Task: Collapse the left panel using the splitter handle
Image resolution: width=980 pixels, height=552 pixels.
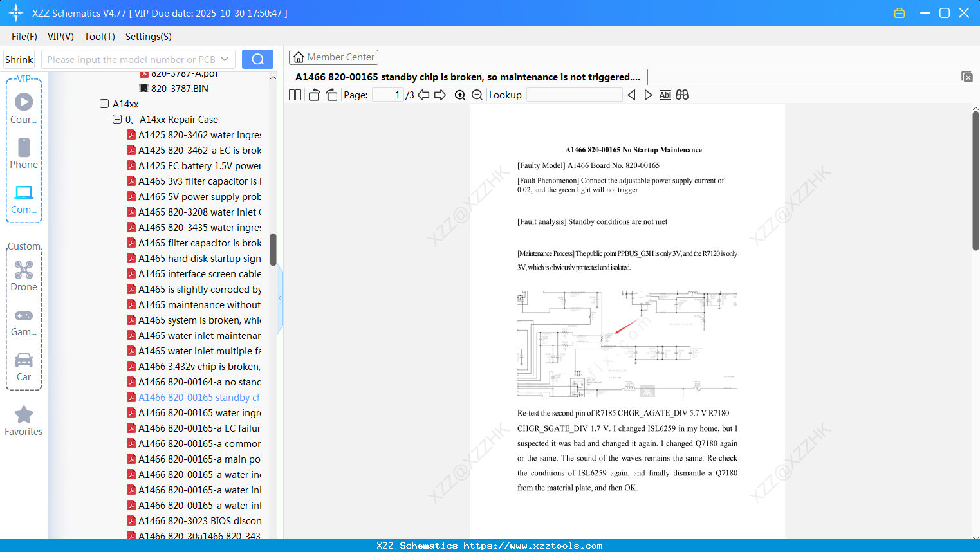Action: (x=280, y=298)
